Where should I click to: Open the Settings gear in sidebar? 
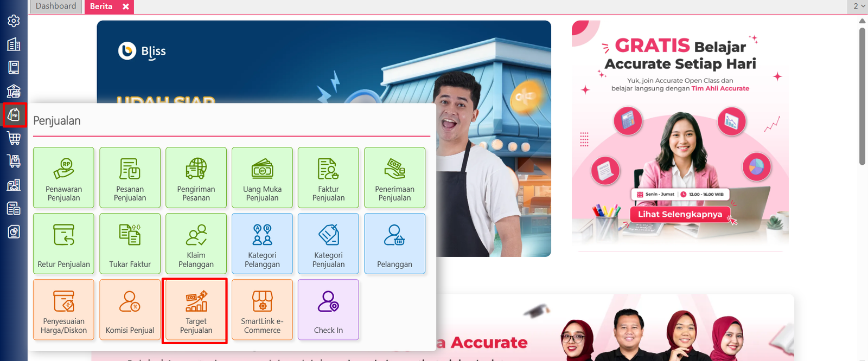pyautogui.click(x=14, y=21)
